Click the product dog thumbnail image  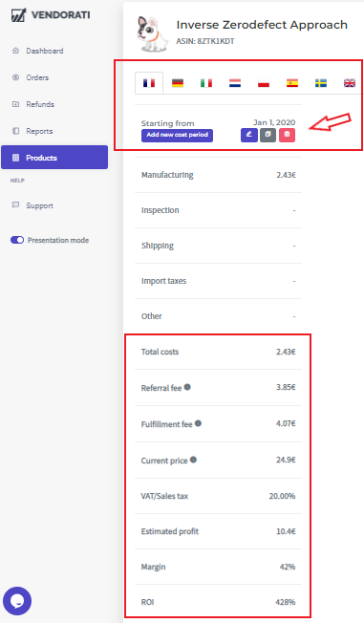point(153,33)
